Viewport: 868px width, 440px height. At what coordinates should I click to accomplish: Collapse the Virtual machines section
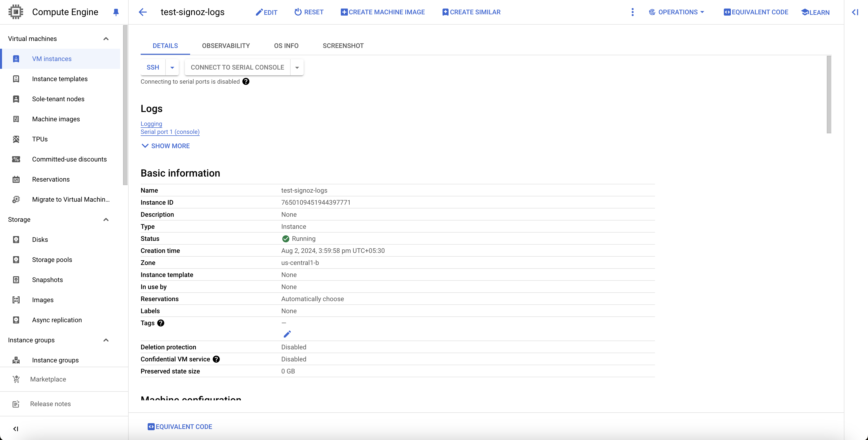(x=106, y=39)
